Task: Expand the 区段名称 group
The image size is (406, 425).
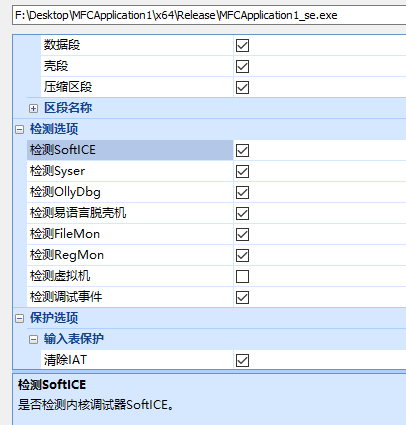Action: tap(33, 108)
